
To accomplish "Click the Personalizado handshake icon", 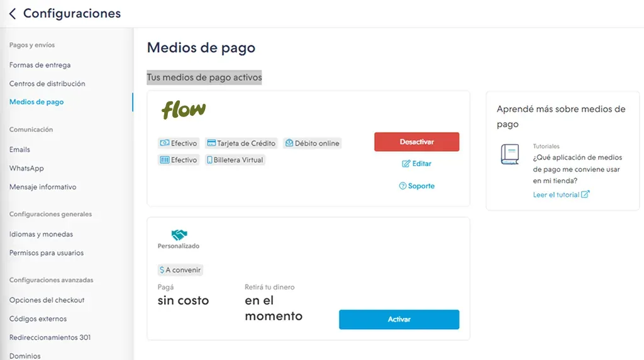I will tap(179, 235).
